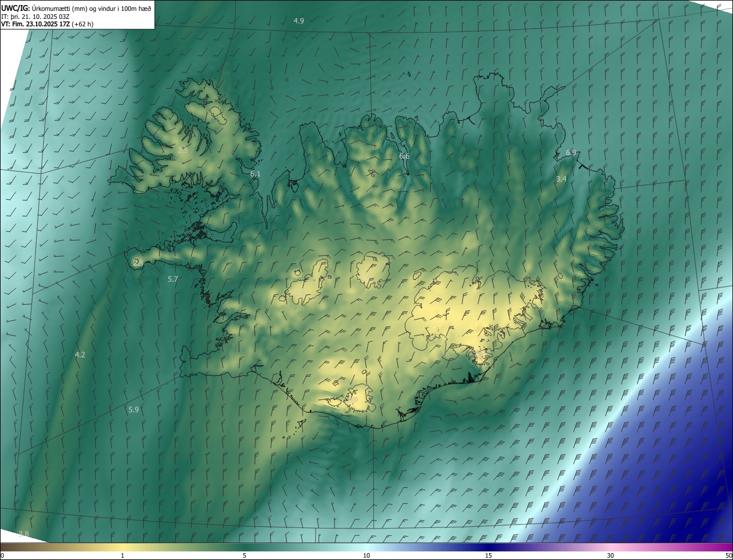This screenshot has height=560, width=733.
Task: Click the colour scale tick label "30"
Action: (x=610, y=555)
